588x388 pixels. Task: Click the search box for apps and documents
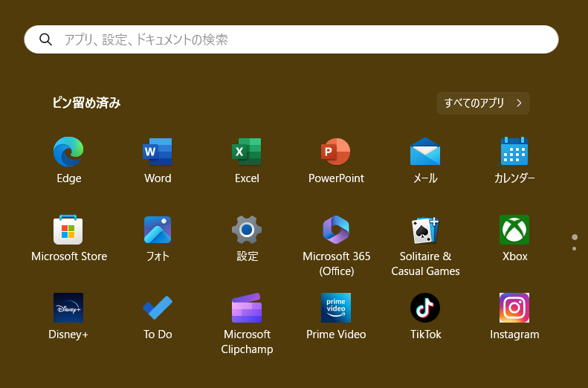(x=291, y=39)
